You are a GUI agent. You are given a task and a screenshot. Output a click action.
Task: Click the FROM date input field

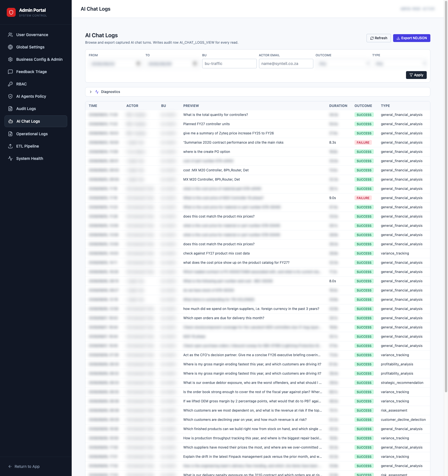pyautogui.click(x=116, y=64)
